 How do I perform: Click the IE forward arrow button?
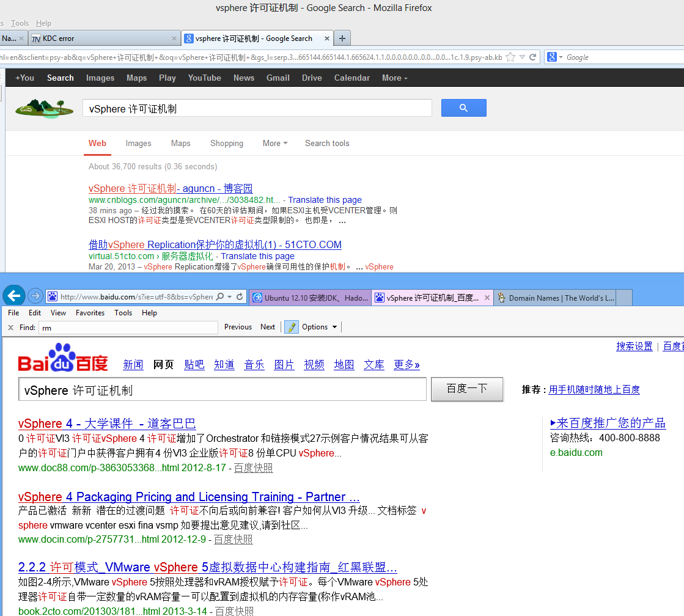click(35, 296)
